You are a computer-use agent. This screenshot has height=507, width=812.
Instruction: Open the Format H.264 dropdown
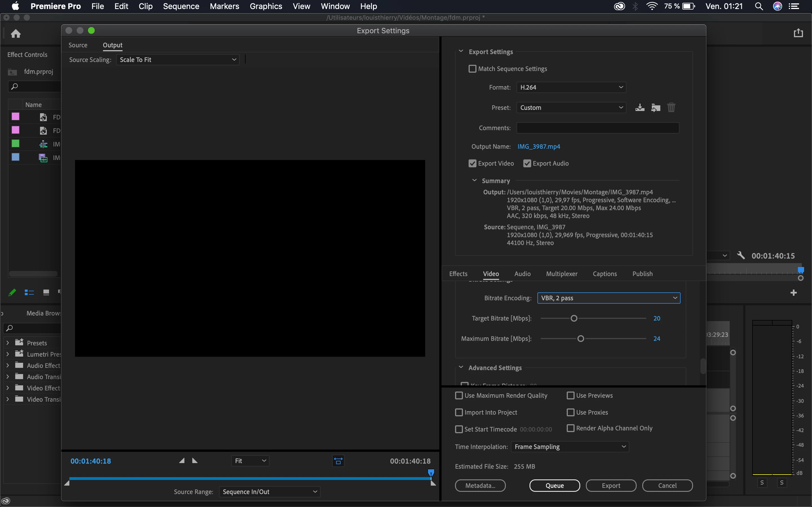click(x=571, y=87)
